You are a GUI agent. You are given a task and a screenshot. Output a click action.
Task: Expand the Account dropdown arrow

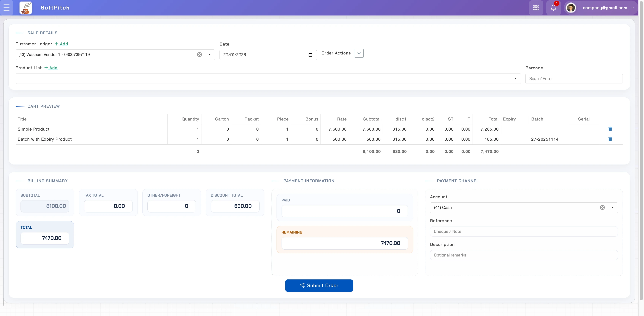tap(613, 207)
